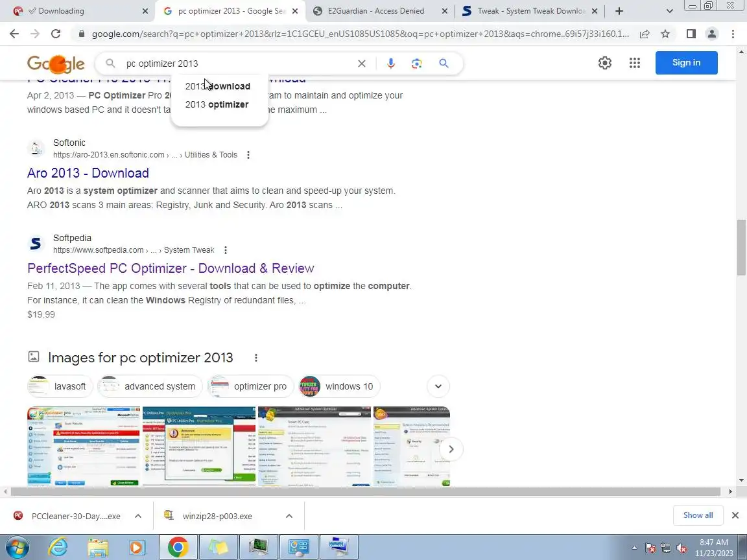Start voice search with the microphone icon
This screenshot has width=747, height=560.
390,64
